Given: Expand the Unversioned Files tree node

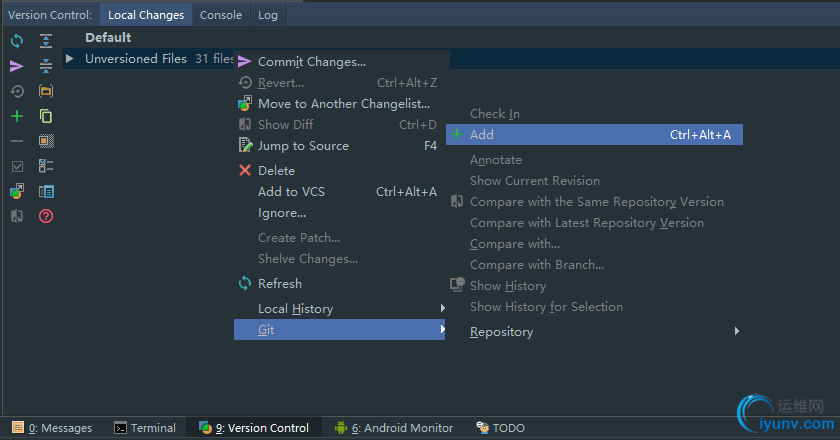Looking at the screenshot, I should coord(70,59).
